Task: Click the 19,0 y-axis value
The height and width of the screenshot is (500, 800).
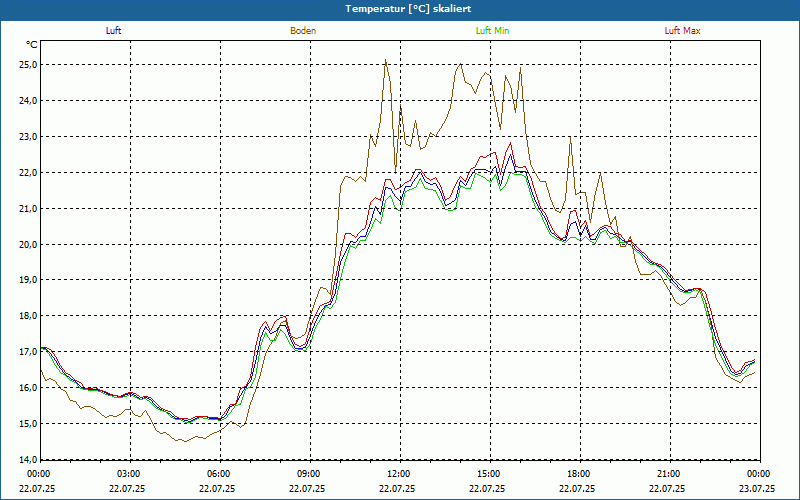Action: pos(29,280)
